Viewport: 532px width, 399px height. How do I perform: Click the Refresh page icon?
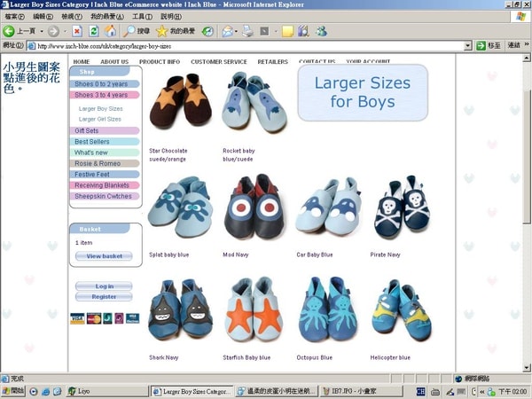94,31
